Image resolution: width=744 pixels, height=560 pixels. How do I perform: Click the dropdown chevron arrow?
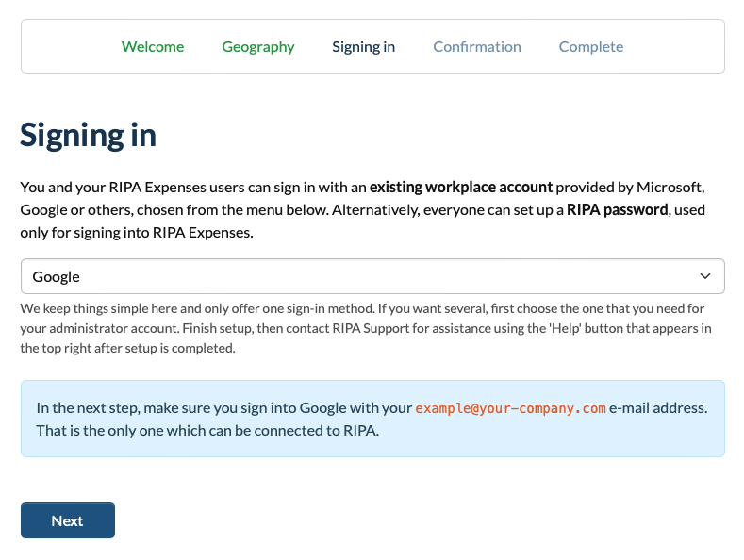coord(705,276)
